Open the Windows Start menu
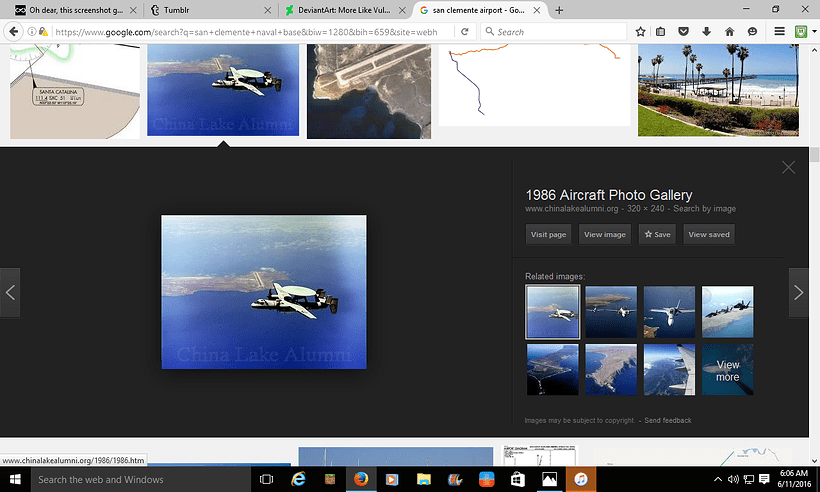Image resolution: width=820 pixels, height=492 pixels. point(15,479)
